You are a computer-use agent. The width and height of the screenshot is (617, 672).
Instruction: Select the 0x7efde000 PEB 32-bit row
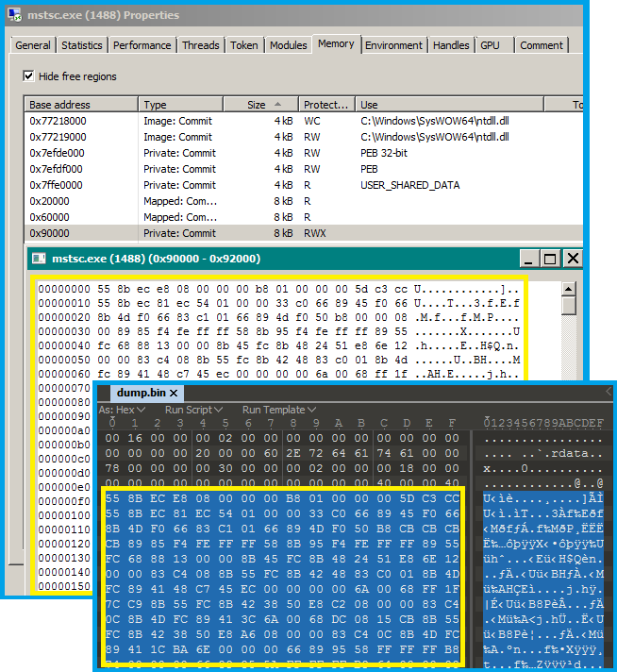point(189,153)
